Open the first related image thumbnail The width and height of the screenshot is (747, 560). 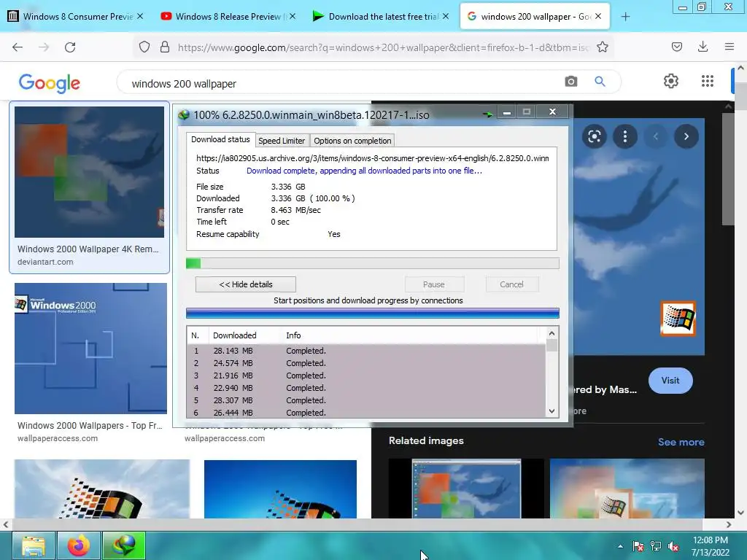tap(466, 488)
